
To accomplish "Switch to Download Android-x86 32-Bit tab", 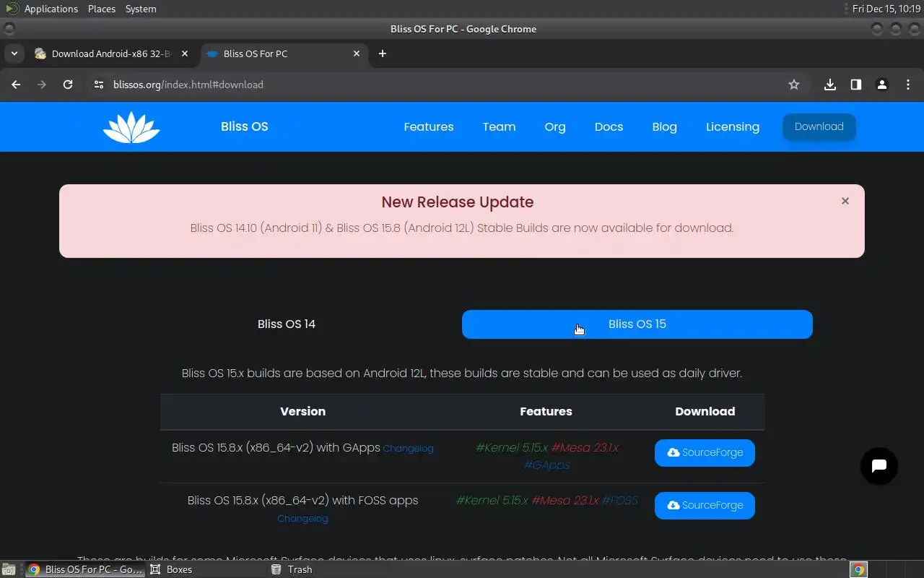I will click(111, 53).
